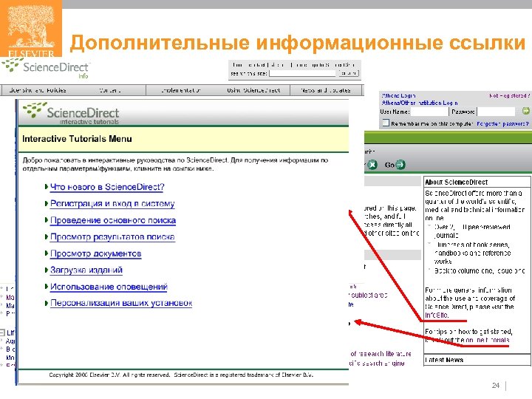Click the About ScienceDirect heading
This screenshot has height=399, width=532.
click(x=457, y=183)
